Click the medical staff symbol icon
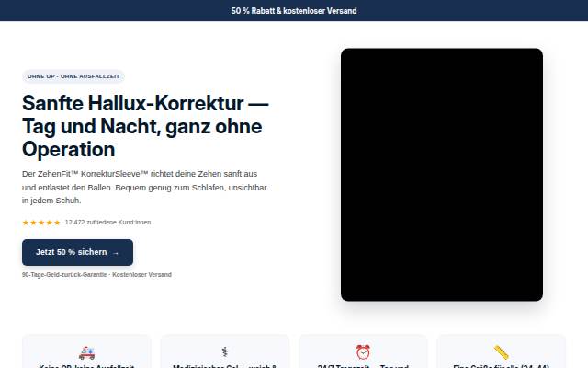Screen dimensions: 588x368 [225, 352]
